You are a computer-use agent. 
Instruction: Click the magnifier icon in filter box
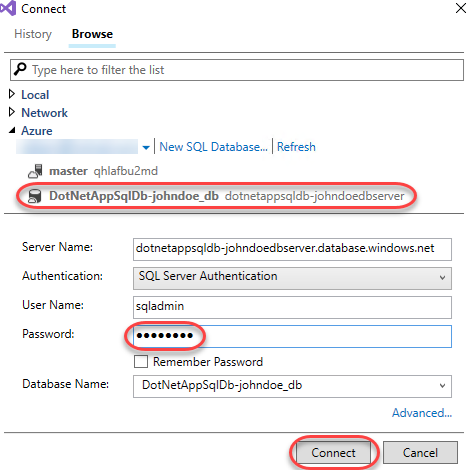(x=20, y=69)
